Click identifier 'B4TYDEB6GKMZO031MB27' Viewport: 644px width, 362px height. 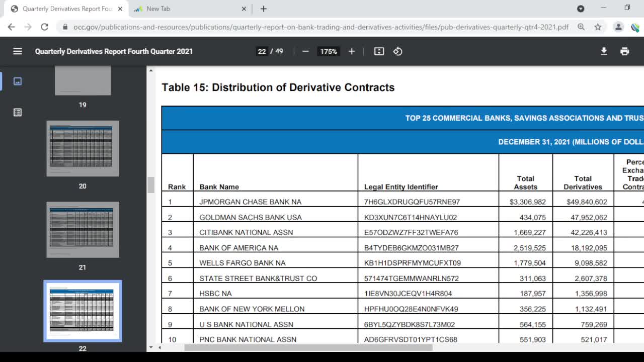412,248
